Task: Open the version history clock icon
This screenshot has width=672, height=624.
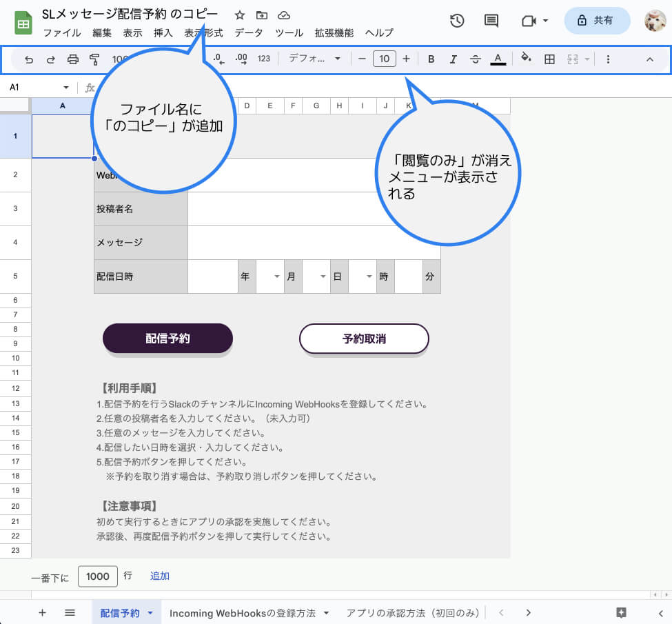Action: 457,21
